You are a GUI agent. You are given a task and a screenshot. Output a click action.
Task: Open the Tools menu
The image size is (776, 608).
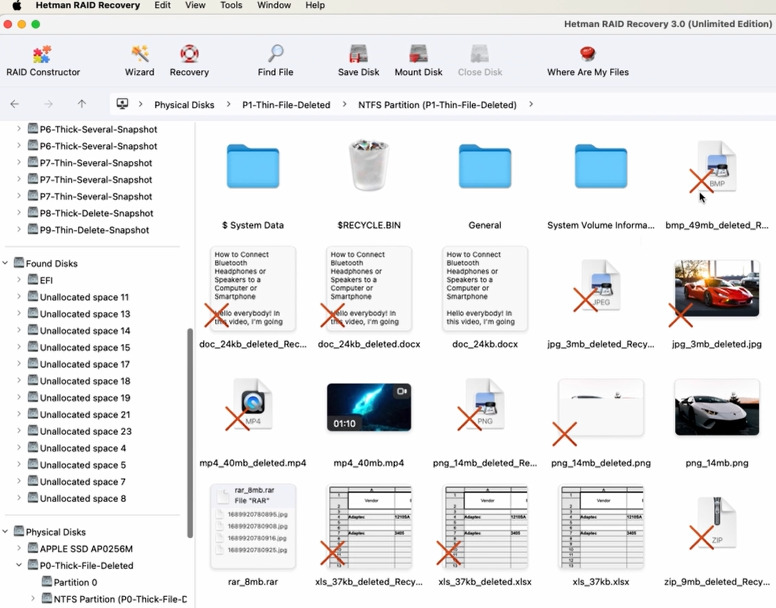click(231, 5)
